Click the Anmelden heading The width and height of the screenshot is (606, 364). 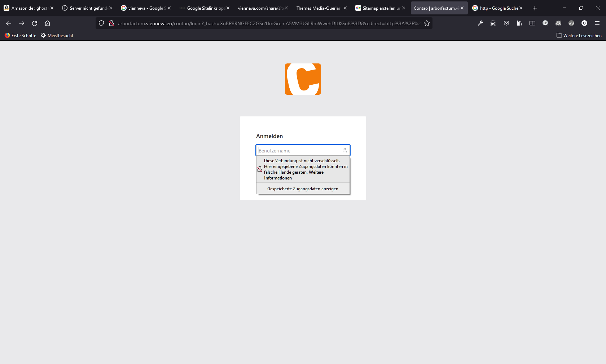269,136
